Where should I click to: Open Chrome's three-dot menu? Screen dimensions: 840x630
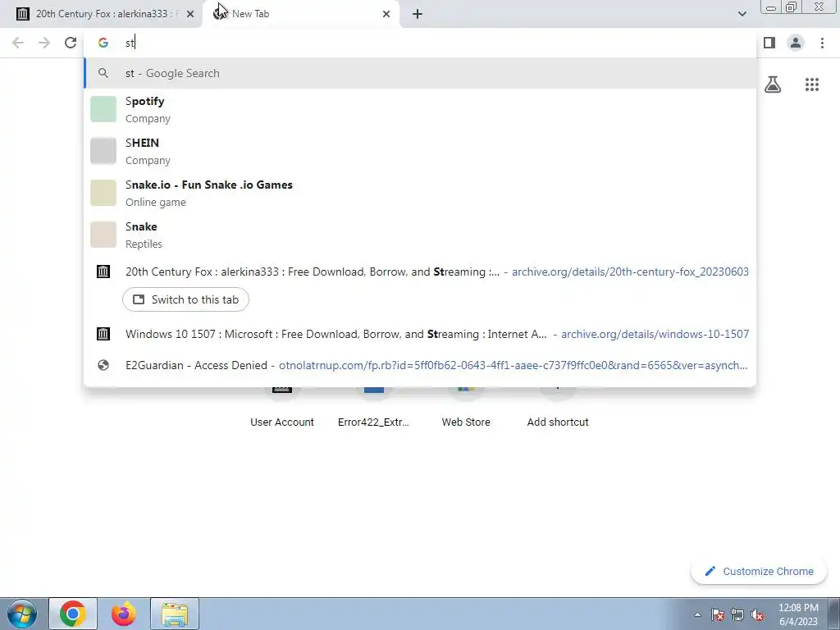point(822,43)
